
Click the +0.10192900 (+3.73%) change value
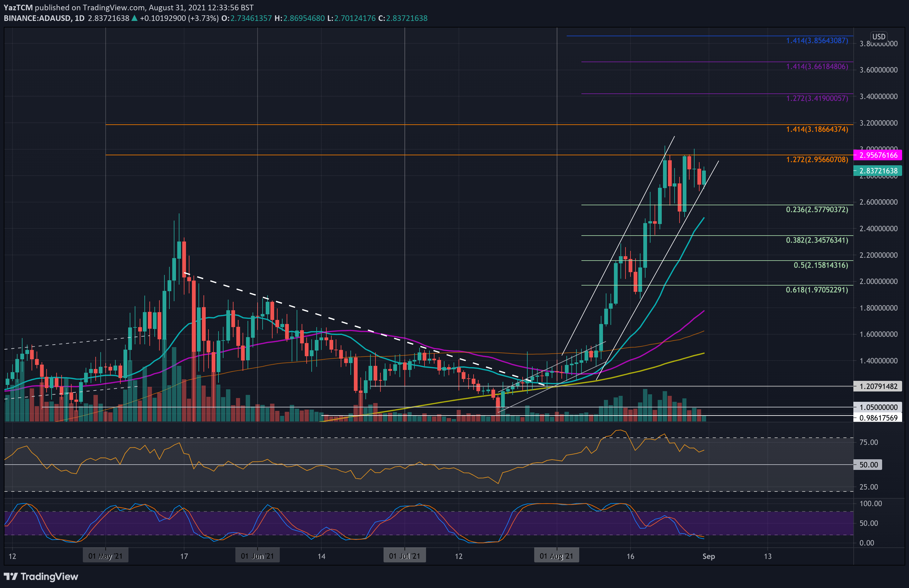click(179, 18)
